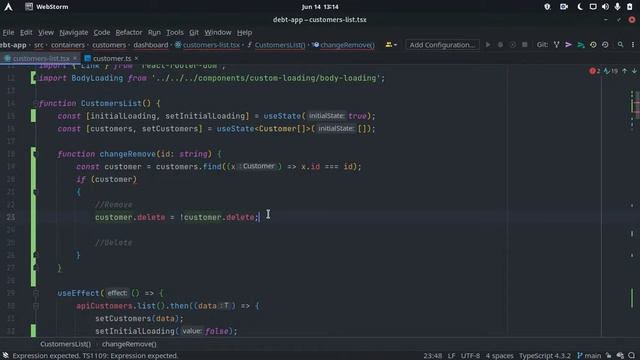Click the volume speaker tray icon
The height and width of the screenshot is (360, 640).
point(605,7)
